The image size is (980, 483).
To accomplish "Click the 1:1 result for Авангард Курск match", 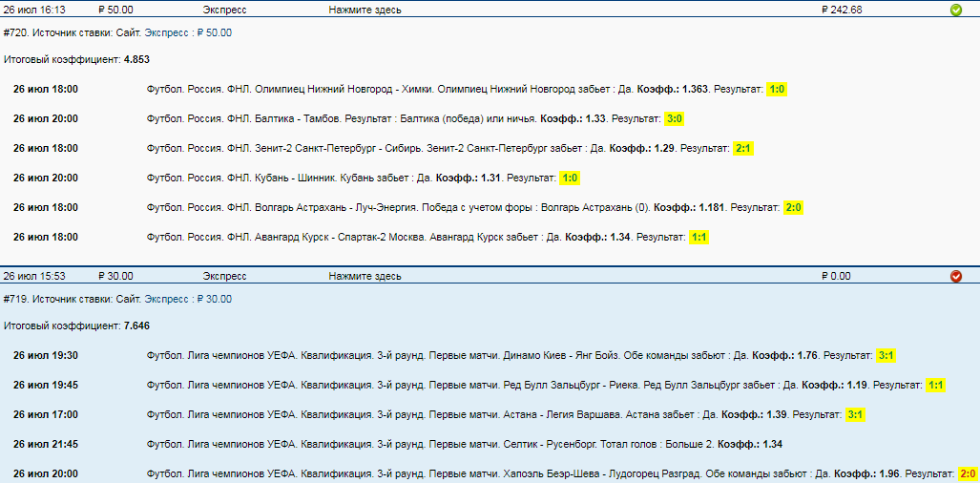I will click(699, 237).
